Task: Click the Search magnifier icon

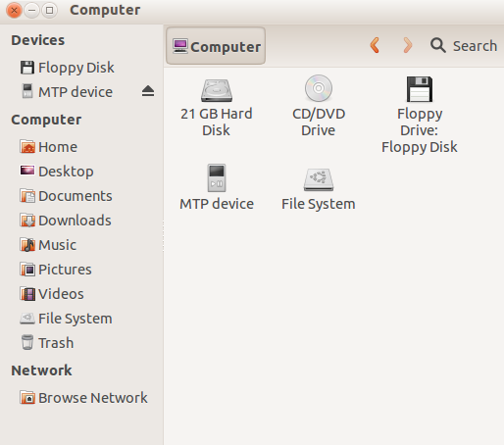Action: 438,45
